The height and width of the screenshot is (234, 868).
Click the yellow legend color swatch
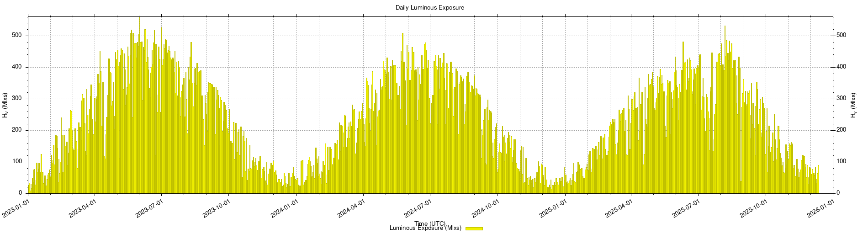474,229
